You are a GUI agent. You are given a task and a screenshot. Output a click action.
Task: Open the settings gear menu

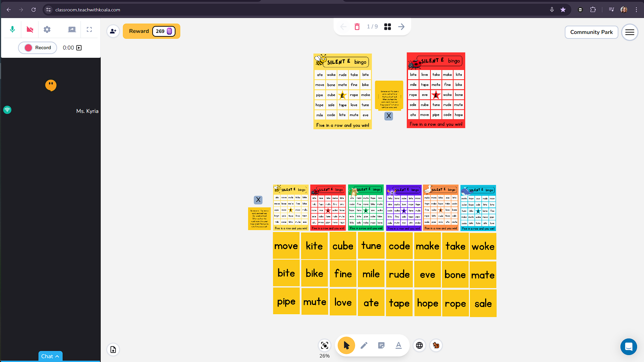pos(47,29)
